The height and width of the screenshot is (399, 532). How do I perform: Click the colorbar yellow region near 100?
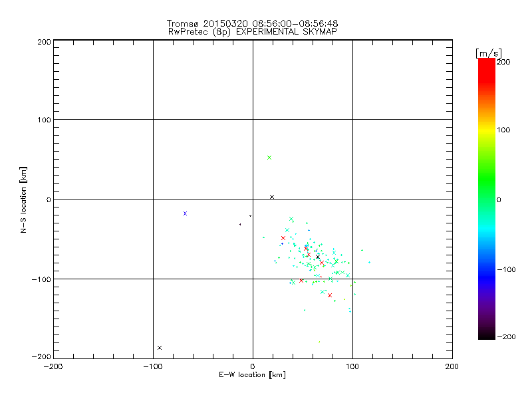click(487, 130)
